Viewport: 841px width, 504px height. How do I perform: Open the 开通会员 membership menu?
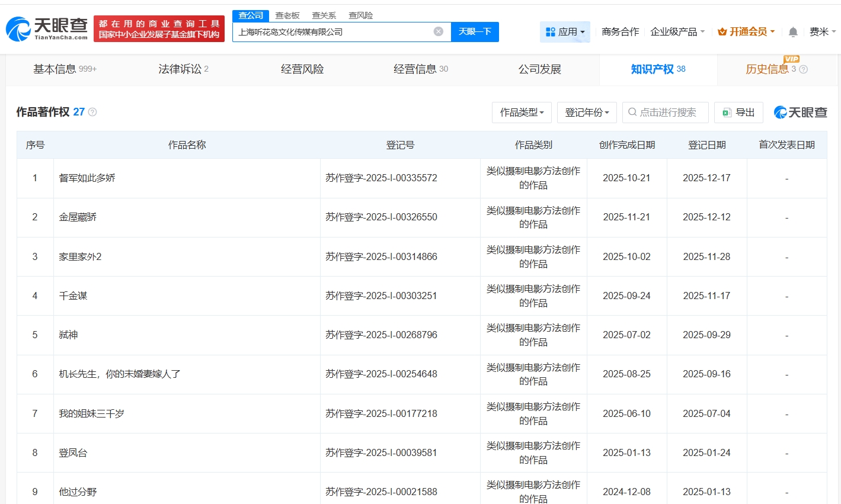pyautogui.click(x=746, y=32)
